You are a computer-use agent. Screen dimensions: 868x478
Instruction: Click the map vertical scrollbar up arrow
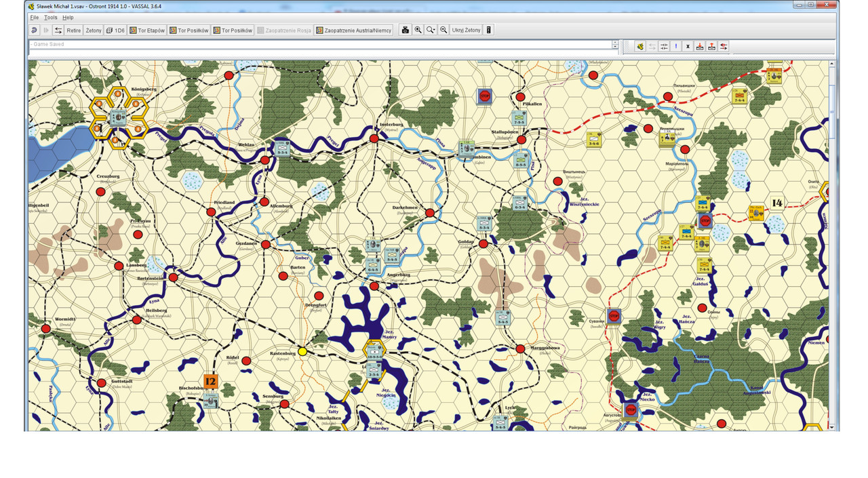(832, 64)
